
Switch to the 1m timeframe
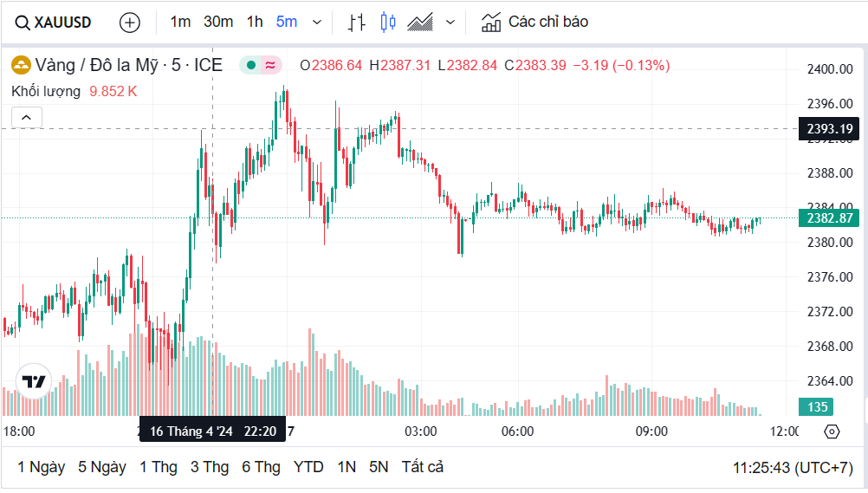180,22
